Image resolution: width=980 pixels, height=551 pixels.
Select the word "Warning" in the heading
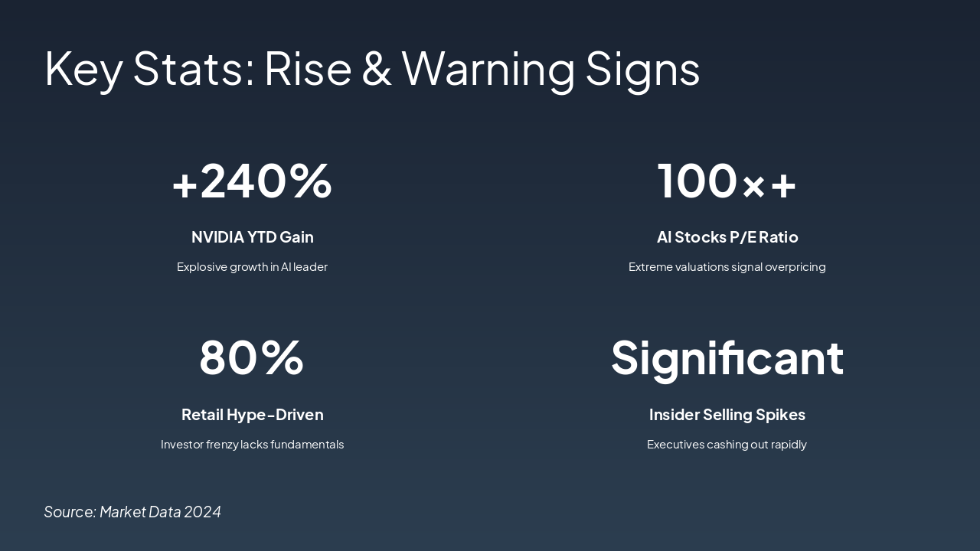point(488,68)
